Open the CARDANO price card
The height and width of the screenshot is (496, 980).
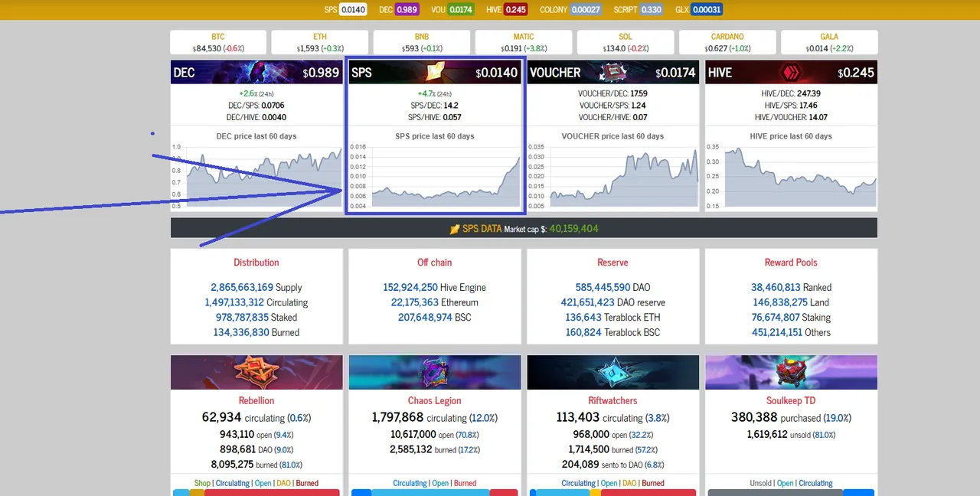(x=727, y=42)
